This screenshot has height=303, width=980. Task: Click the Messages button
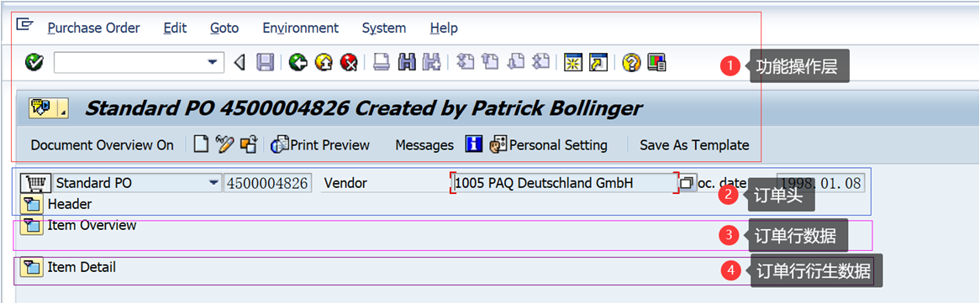click(424, 145)
